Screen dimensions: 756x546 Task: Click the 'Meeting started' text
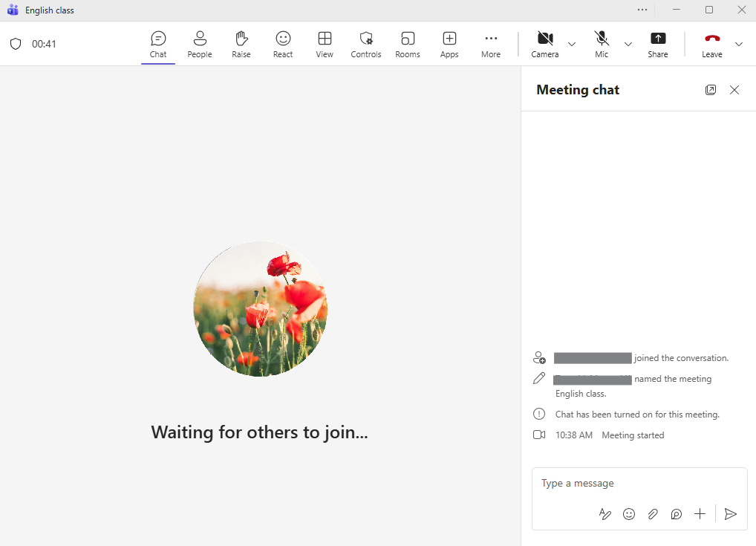[633, 435]
